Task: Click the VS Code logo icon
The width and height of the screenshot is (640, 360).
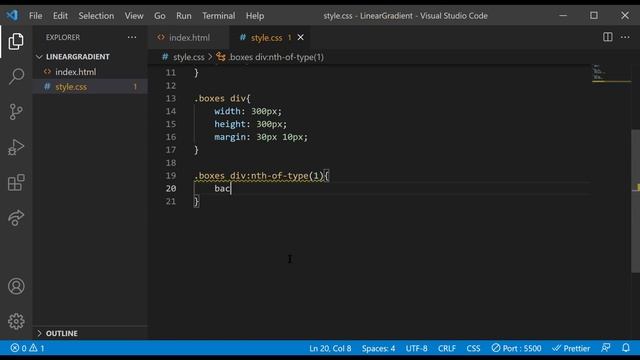Action: pos(12,16)
